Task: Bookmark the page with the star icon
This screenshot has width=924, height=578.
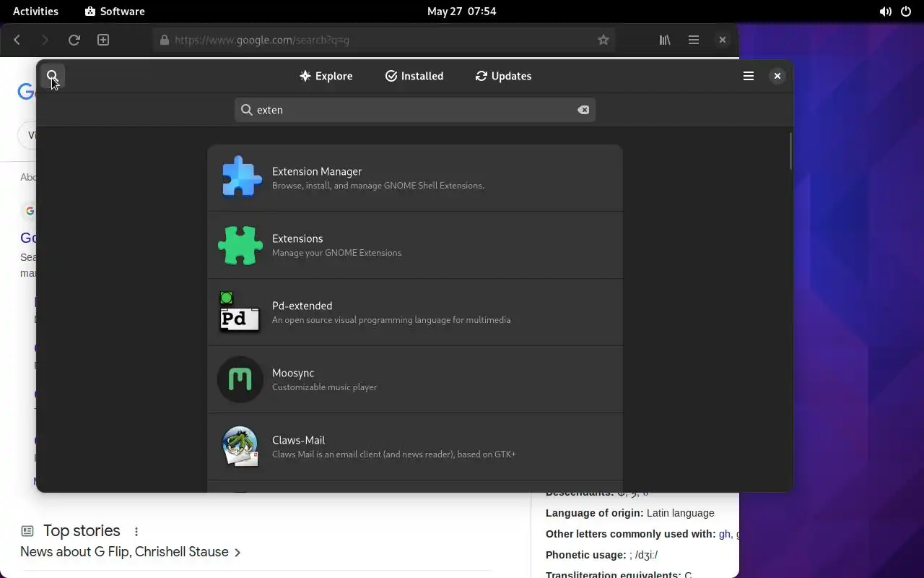Action: pyautogui.click(x=603, y=40)
